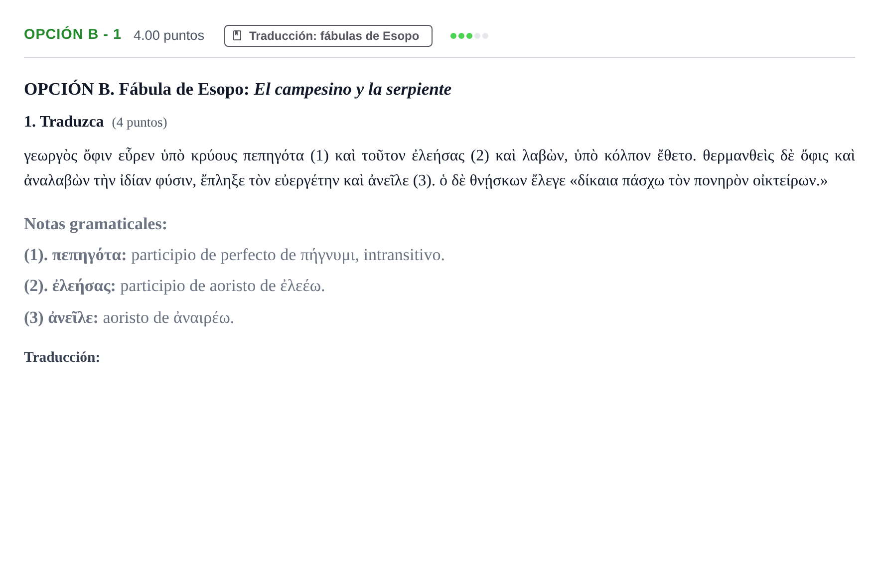This screenshot has width=879, height=588.
Task: Click the Greek word 'θερμανθεὶς' in the passage
Action: [x=738, y=156]
